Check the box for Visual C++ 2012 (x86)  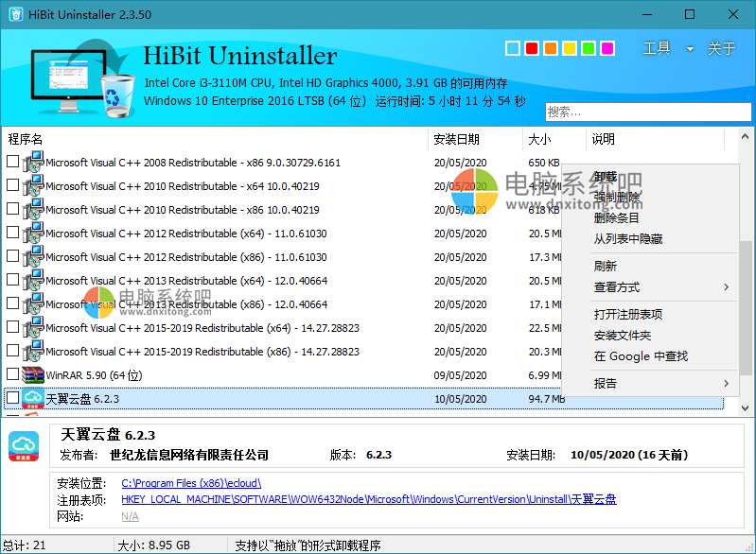tap(13, 256)
